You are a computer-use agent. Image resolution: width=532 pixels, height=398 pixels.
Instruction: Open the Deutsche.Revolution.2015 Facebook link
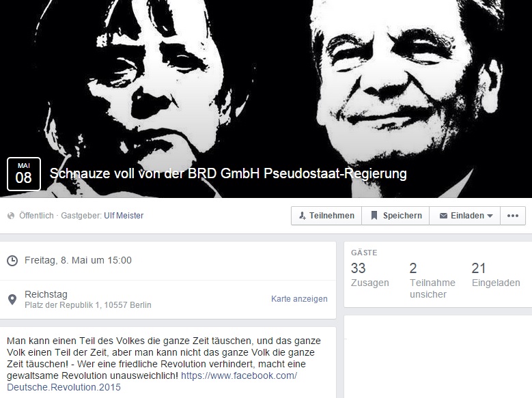152,382
